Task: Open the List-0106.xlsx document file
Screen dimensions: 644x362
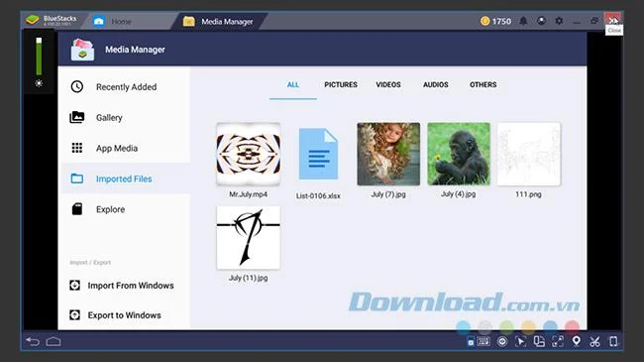Action: [318, 155]
